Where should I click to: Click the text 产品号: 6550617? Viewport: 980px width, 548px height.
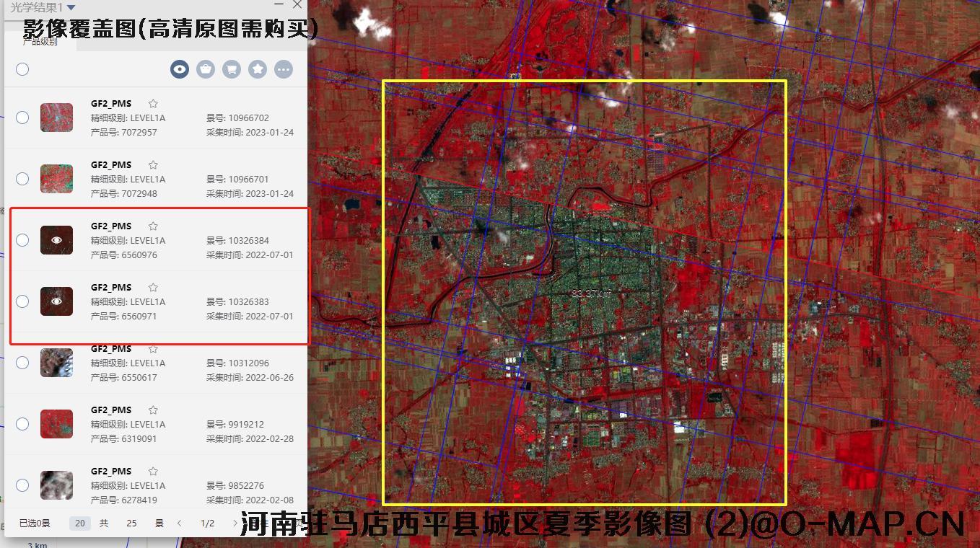click(x=124, y=378)
